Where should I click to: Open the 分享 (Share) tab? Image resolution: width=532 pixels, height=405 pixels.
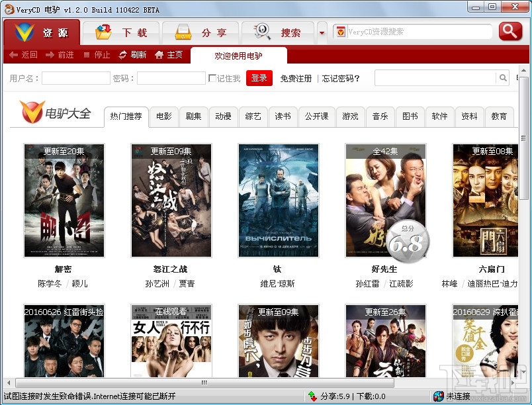click(x=200, y=33)
